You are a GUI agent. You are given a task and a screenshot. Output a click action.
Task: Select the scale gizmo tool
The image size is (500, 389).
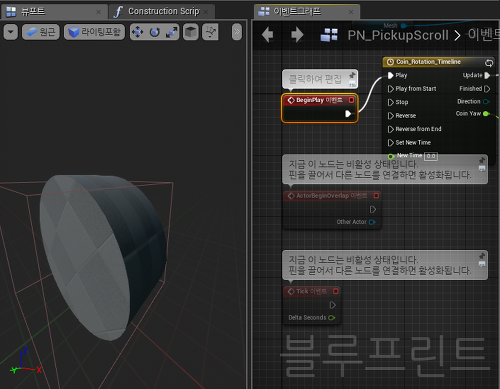point(171,32)
